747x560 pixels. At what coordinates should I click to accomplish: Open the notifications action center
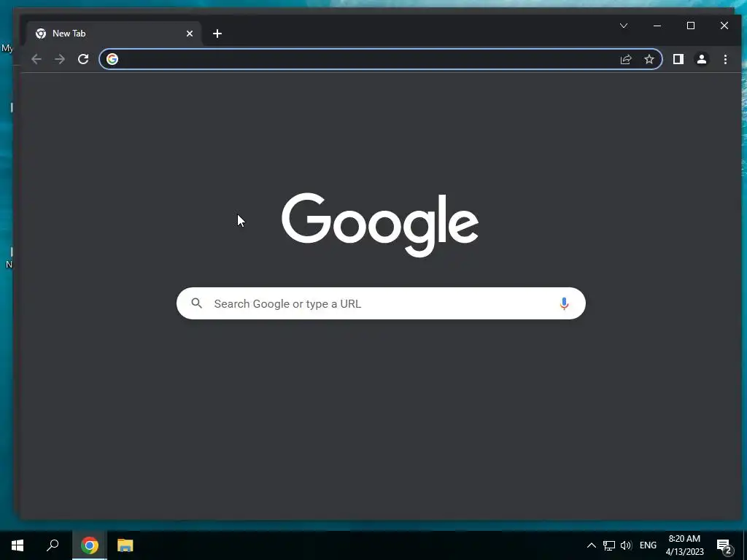pyautogui.click(x=724, y=546)
